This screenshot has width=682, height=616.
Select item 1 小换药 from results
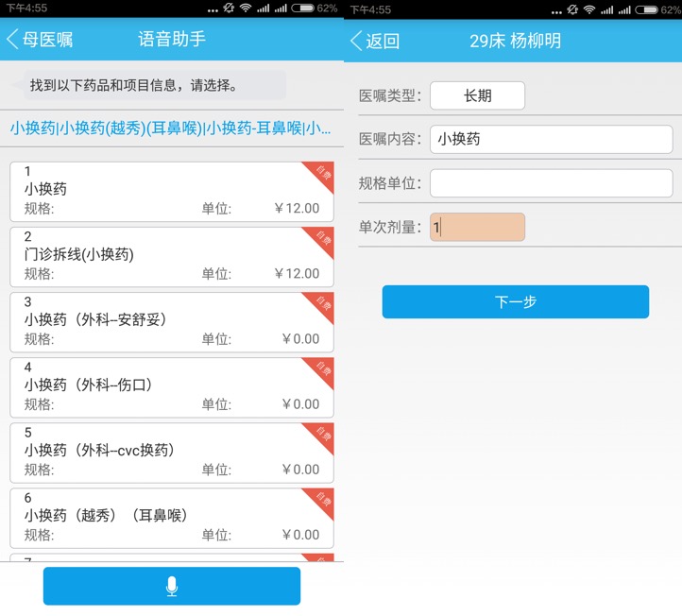(x=161, y=191)
